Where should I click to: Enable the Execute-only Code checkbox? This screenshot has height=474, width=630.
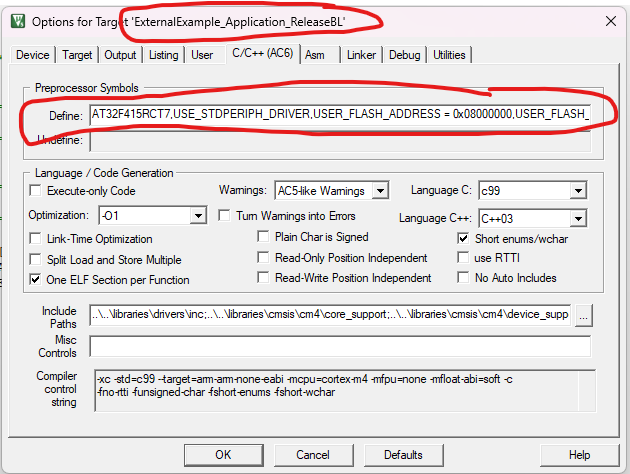(37, 191)
